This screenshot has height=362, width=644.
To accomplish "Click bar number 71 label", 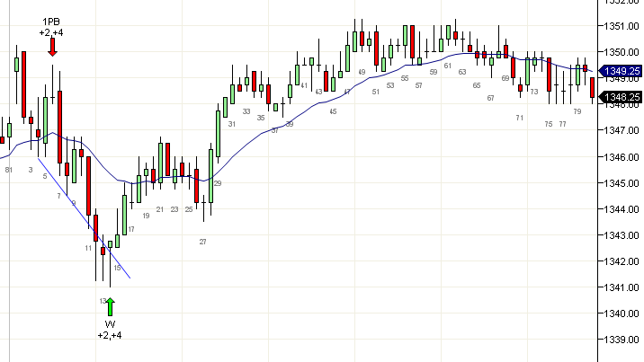I will (x=520, y=118).
